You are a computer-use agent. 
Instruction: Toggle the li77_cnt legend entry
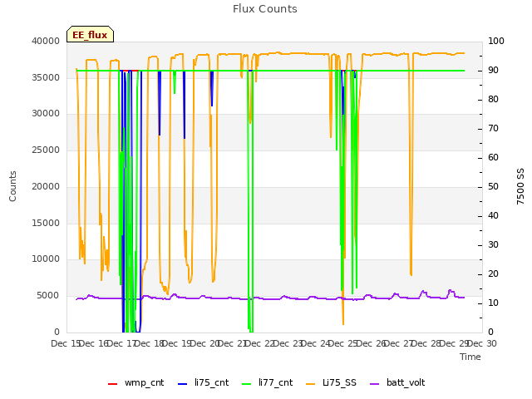[267, 382]
